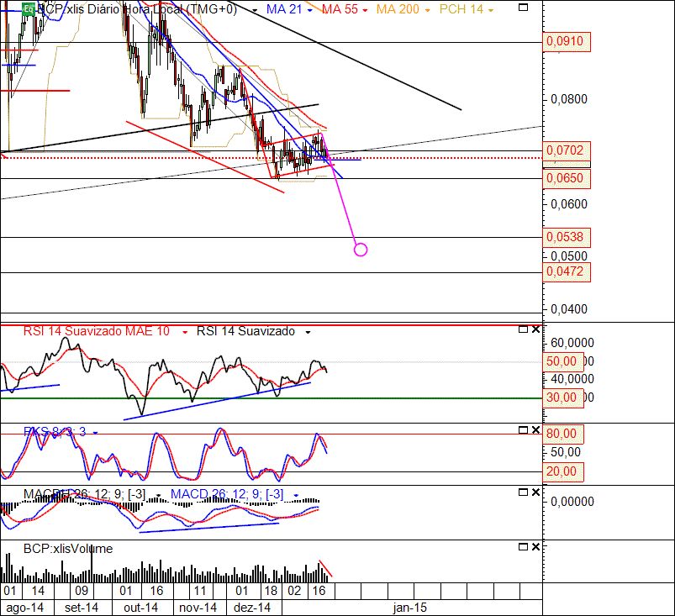
Task: Open the MACDH 26; 12; 9 dropdown arrow
Action: (x=158, y=496)
